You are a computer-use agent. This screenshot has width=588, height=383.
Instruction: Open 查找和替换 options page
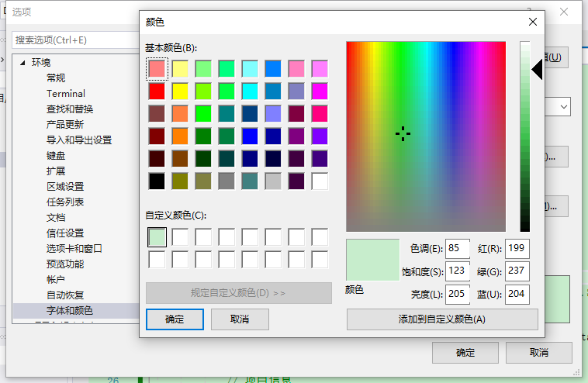pyautogui.click(x=70, y=109)
